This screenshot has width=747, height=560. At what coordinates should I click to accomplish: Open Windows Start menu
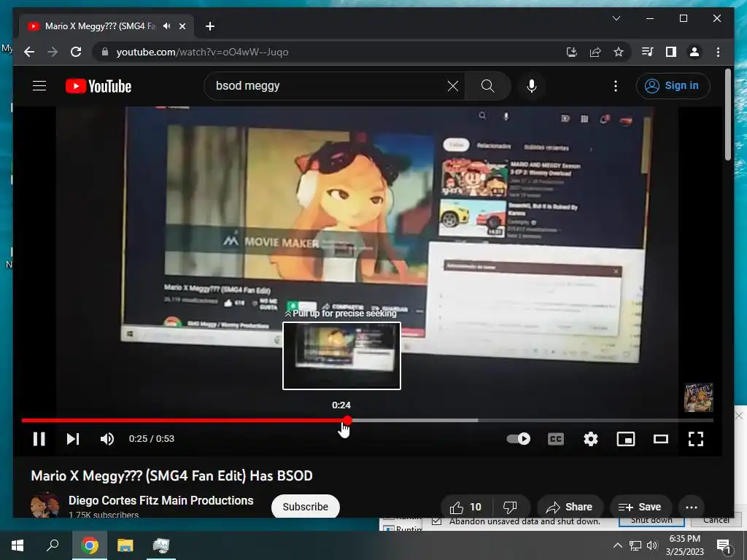[x=18, y=545]
